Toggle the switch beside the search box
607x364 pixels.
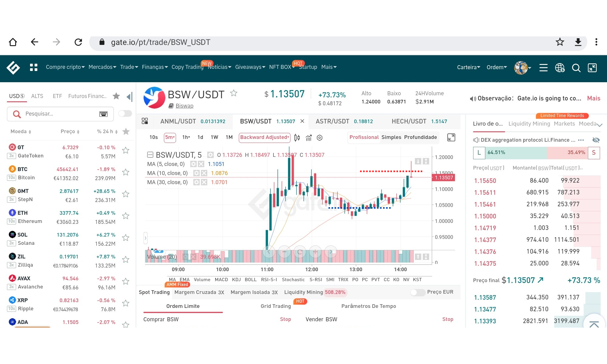click(x=125, y=113)
